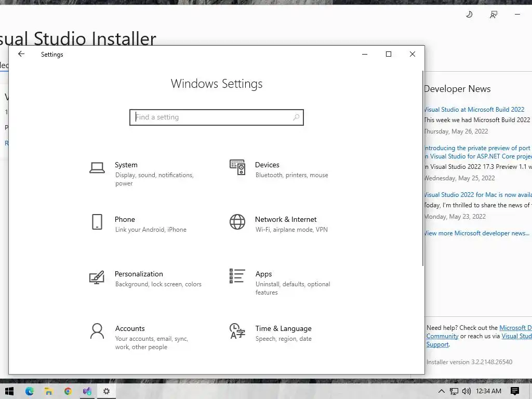Open the Network & Internet title
Screen dimensions: 532x399
[286, 220]
